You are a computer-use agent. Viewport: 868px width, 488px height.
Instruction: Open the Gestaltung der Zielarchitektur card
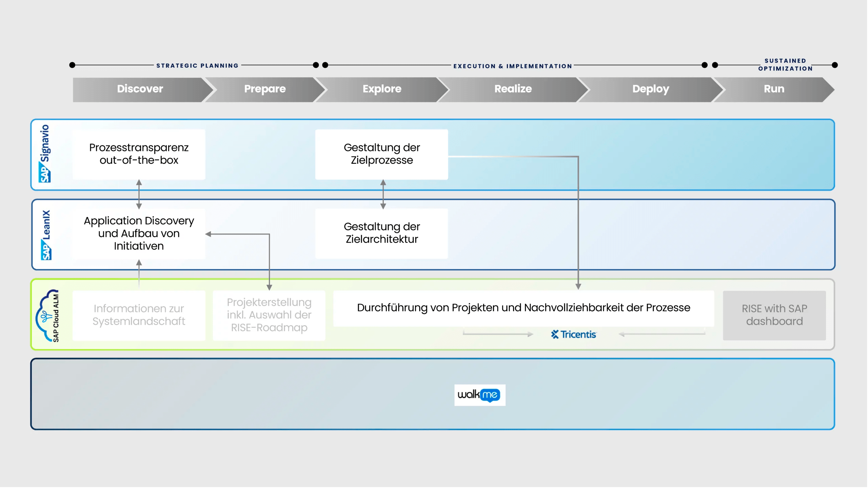(382, 233)
